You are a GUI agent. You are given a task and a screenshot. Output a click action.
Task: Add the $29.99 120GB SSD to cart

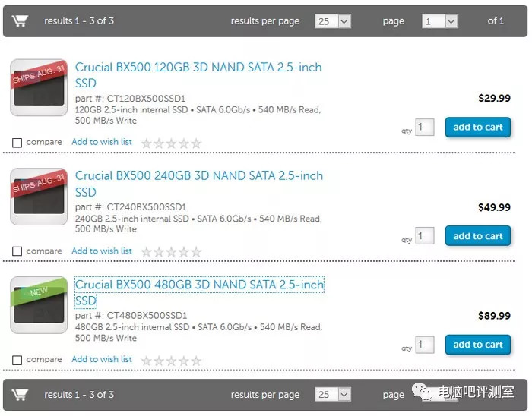click(x=478, y=127)
